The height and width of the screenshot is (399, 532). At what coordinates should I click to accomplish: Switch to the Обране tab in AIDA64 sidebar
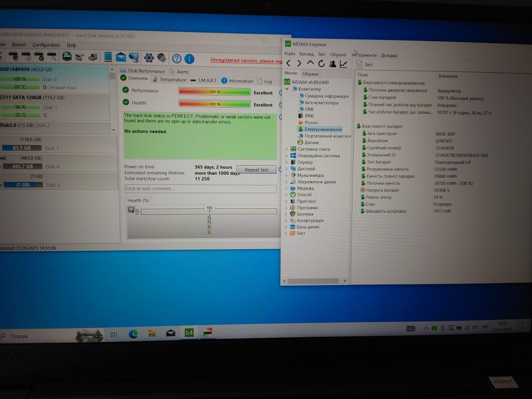click(x=310, y=74)
